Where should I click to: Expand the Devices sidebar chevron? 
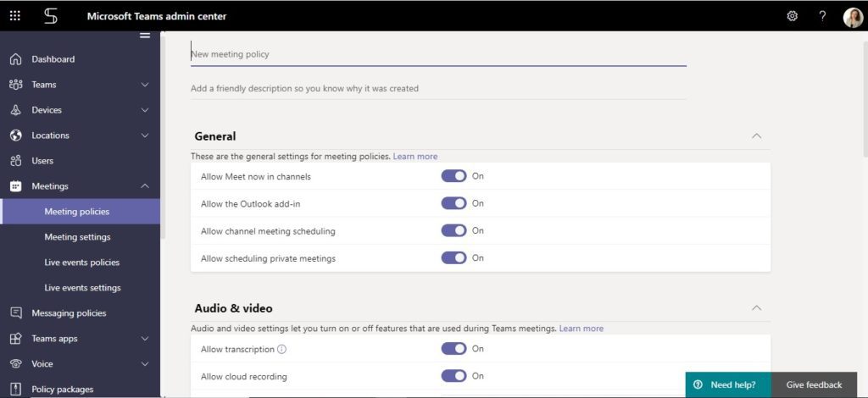pos(145,110)
